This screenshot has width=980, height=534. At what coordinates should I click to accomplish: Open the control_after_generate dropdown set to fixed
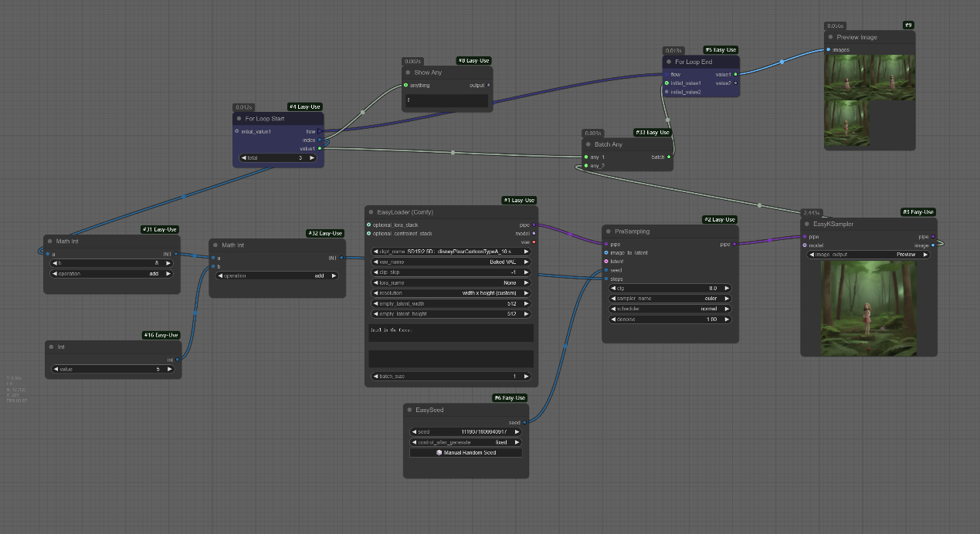tap(465, 442)
